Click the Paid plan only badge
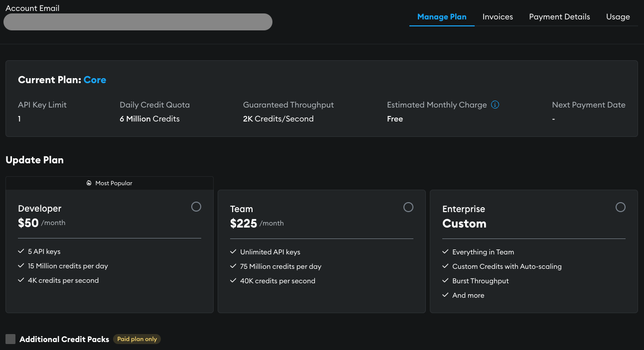The image size is (644, 350). click(x=137, y=339)
